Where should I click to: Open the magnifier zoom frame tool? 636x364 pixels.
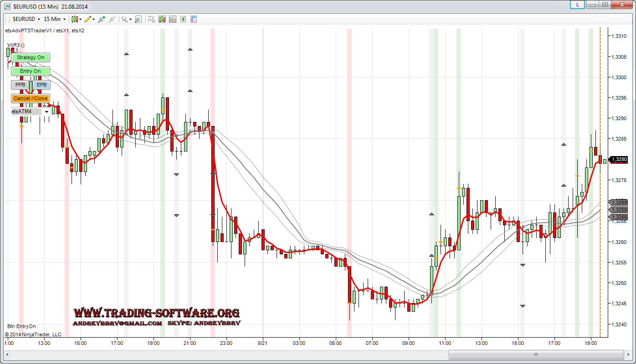click(138, 19)
